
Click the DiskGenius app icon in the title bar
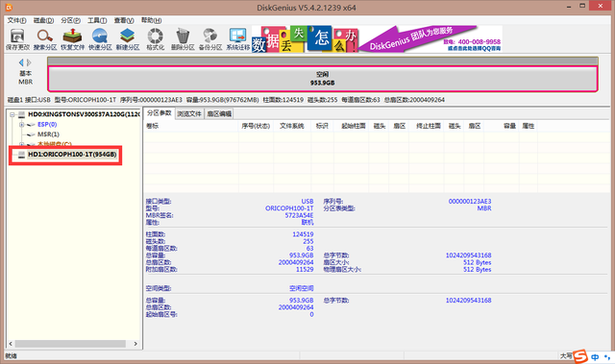pyautogui.click(x=9, y=7)
